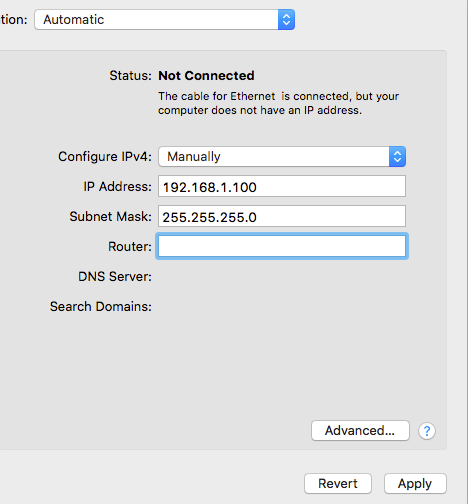Open the Location dropdown showing Automatic

pyautogui.click(x=165, y=20)
